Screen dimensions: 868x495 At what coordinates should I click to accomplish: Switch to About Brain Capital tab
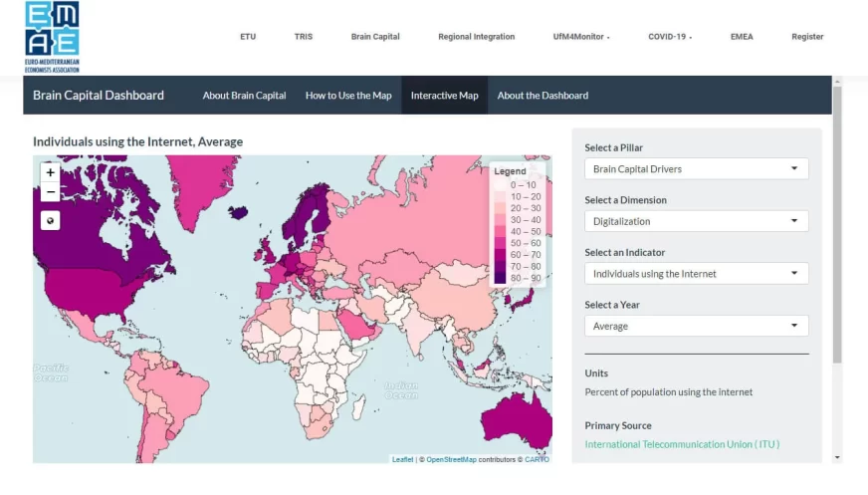coord(244,96)
